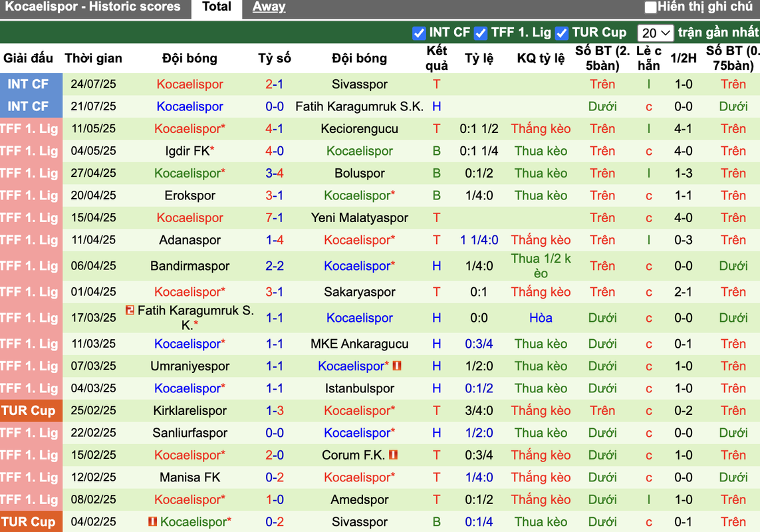Click the date 21/07/25

94,106
